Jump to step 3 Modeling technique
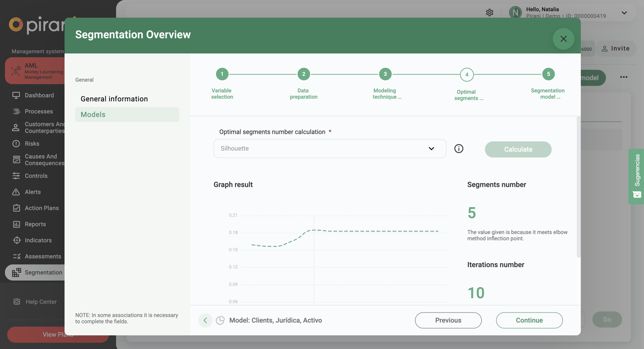Image resolution: width=644 pixels, height=349 pixels. click(385, 74)
